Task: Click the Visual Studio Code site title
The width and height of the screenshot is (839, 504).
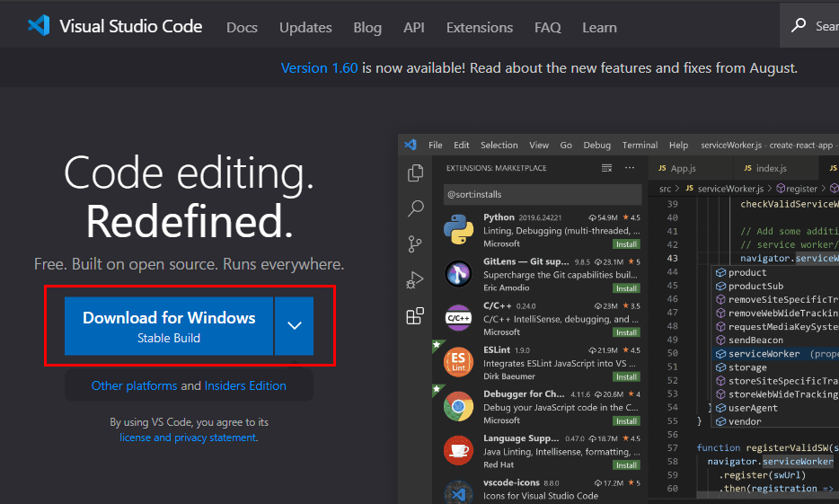Action: pyautogui.click(x=131, y=26)
